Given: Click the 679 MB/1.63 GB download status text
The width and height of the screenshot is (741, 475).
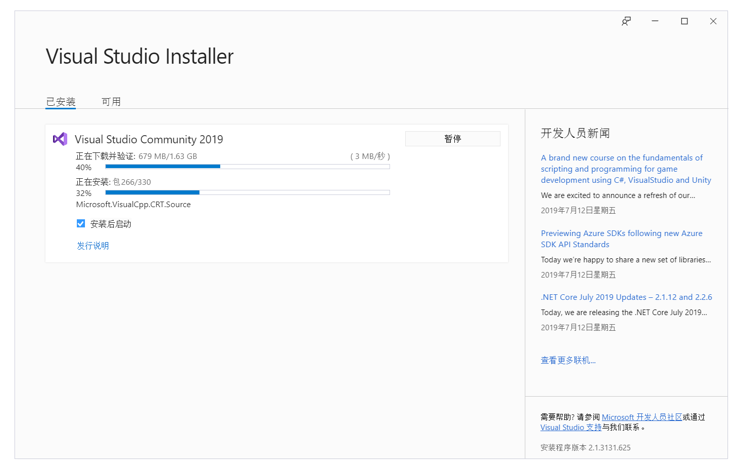Looking at the screenshot, I should [168, 156].
